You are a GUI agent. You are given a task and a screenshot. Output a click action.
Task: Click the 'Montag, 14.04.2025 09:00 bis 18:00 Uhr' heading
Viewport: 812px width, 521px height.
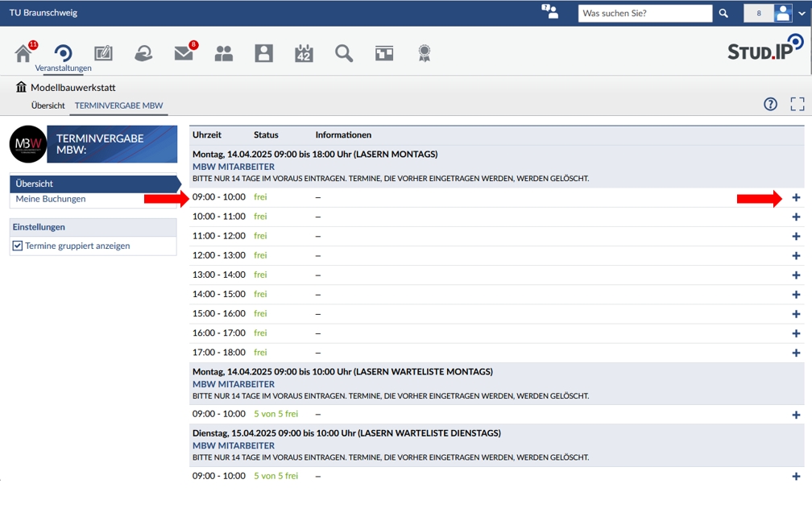(315, 154)
